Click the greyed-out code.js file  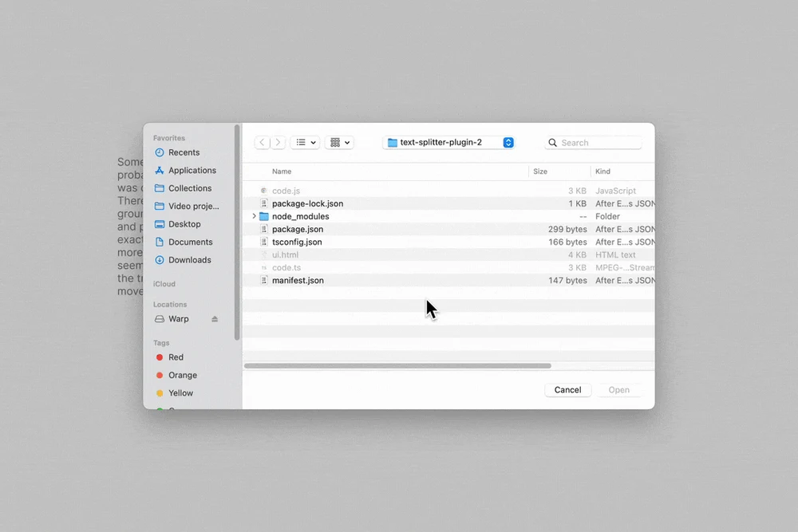click(448, 191)
